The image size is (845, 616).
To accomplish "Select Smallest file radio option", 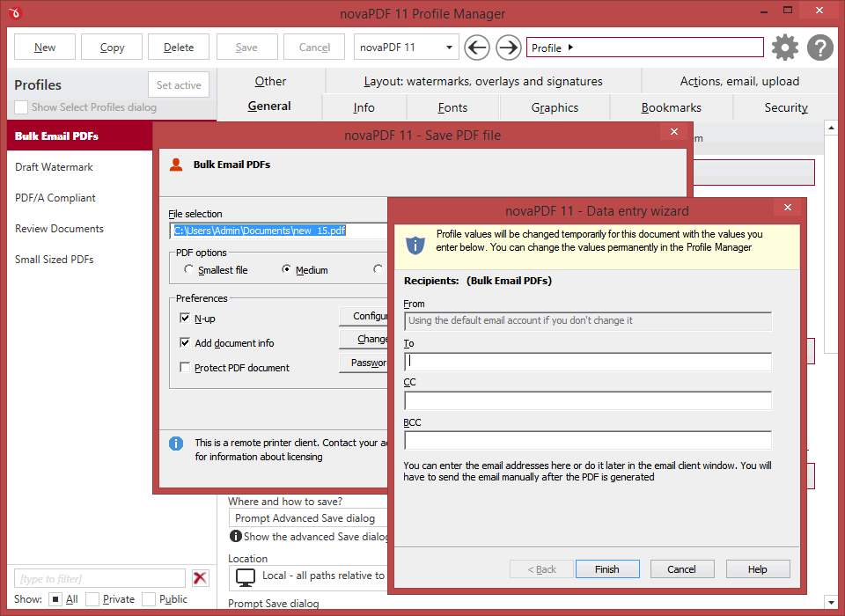I will (188, 269).
